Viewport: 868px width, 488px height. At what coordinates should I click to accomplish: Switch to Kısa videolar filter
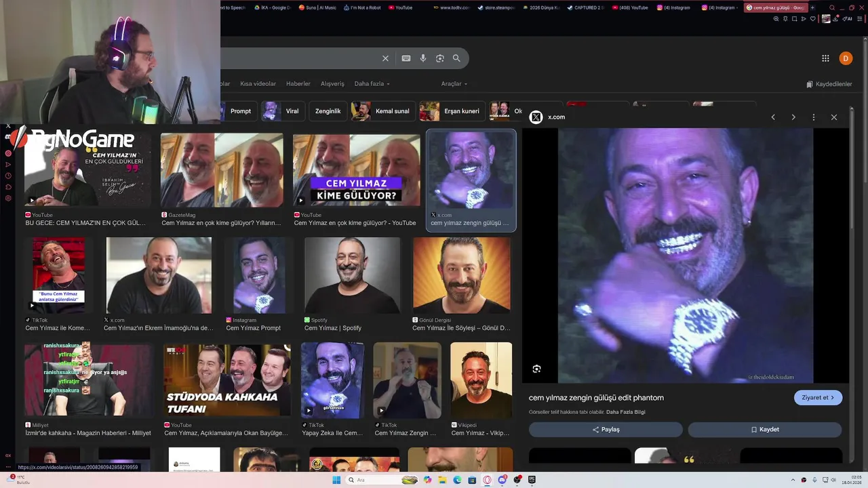(x=258, y=84)
